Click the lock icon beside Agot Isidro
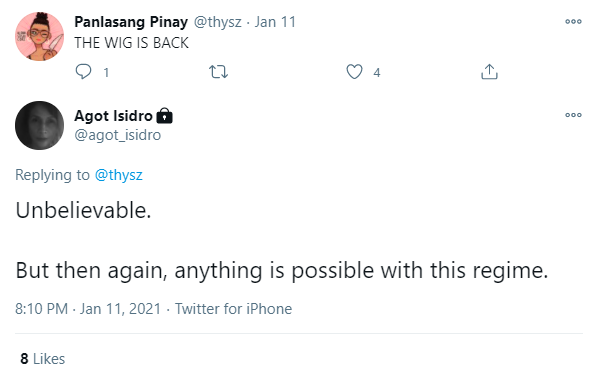 164,115
